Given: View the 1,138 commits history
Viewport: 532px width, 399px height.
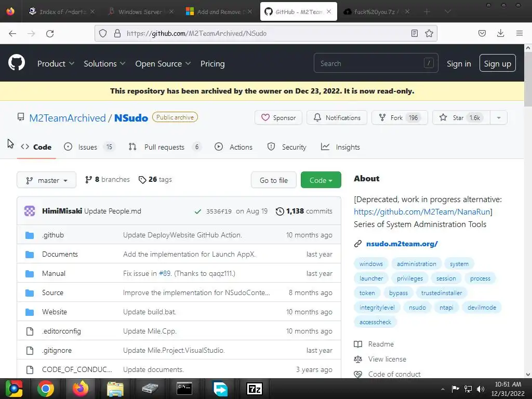Looking at the screenshot, I should coord(304,211).
